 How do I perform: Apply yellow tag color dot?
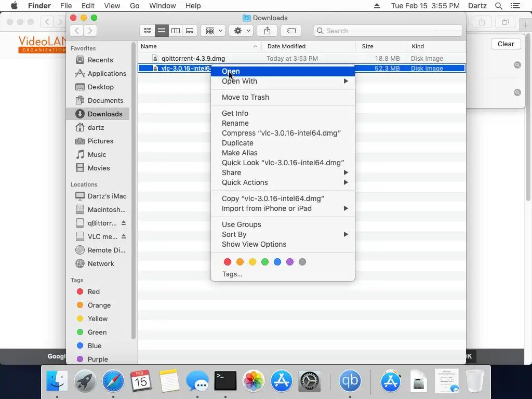tap(252, 262)
